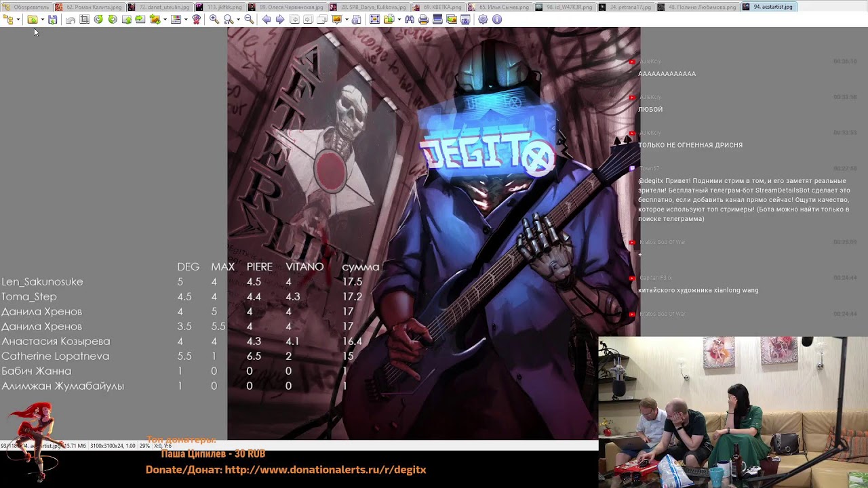Click chat message ТОЛЬКО НЕ ОГНЕННАЯ ДРИСНЯ
Image resolution: width=868 pixels, height=488 pixels.
tap(690, 145)
